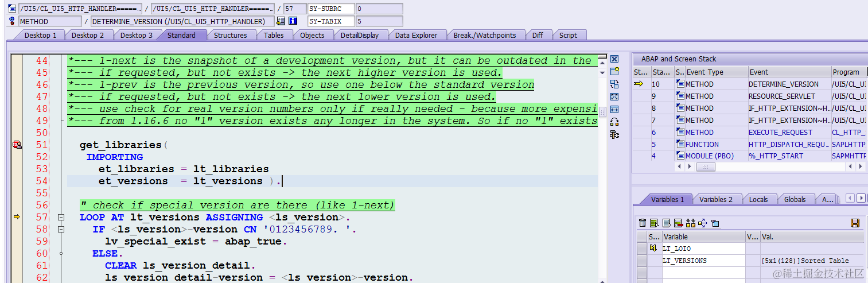Click the red-marked row icon in Variables toolbar
Viewport: 868px width, 283px height.
click(678, 223)
